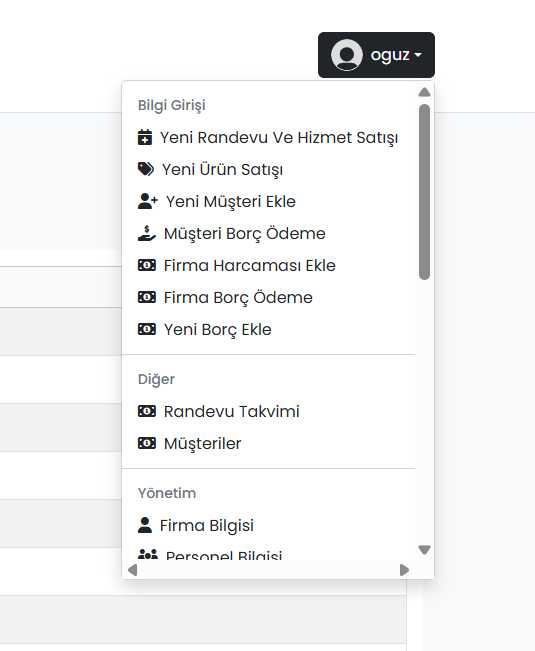Click the scroll up arrow of menu
This screenshot has width=535, height=651.
424,92
